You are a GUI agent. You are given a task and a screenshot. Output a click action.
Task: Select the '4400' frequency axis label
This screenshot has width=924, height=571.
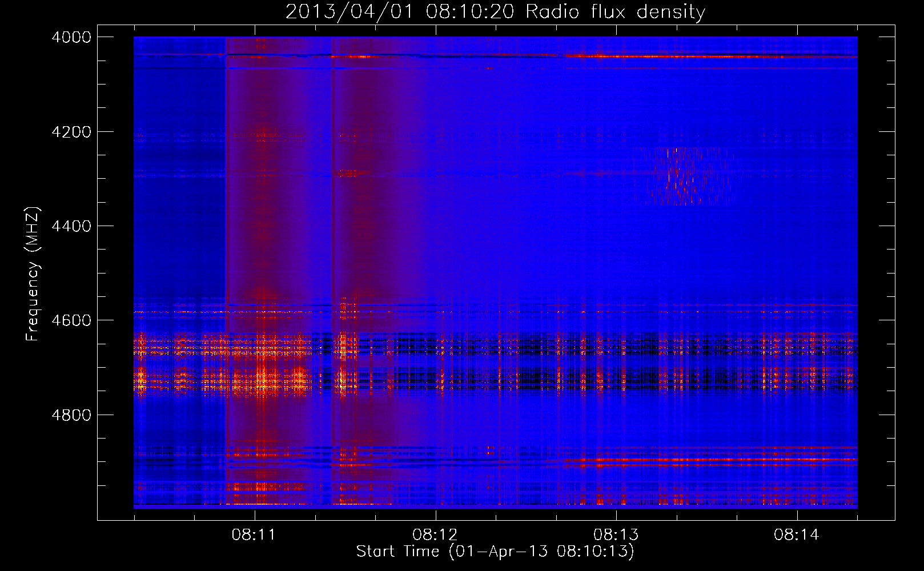(x=71, y=226)
